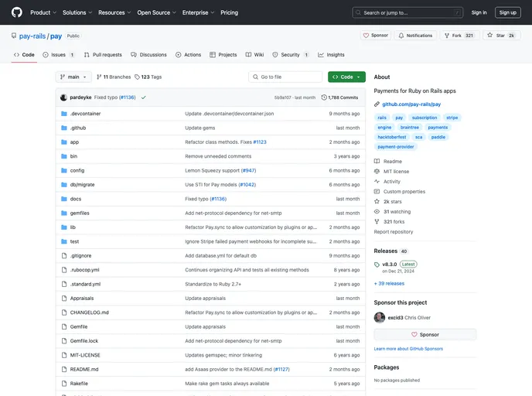532x396 pixels.
Task: Open the Actions tab
Action: tap(189, 55)
